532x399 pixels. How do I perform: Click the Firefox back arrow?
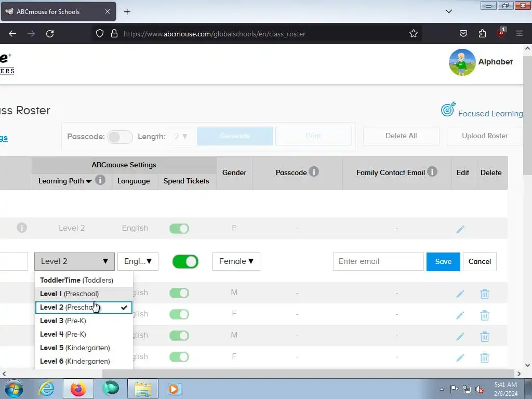coord(12,34)
